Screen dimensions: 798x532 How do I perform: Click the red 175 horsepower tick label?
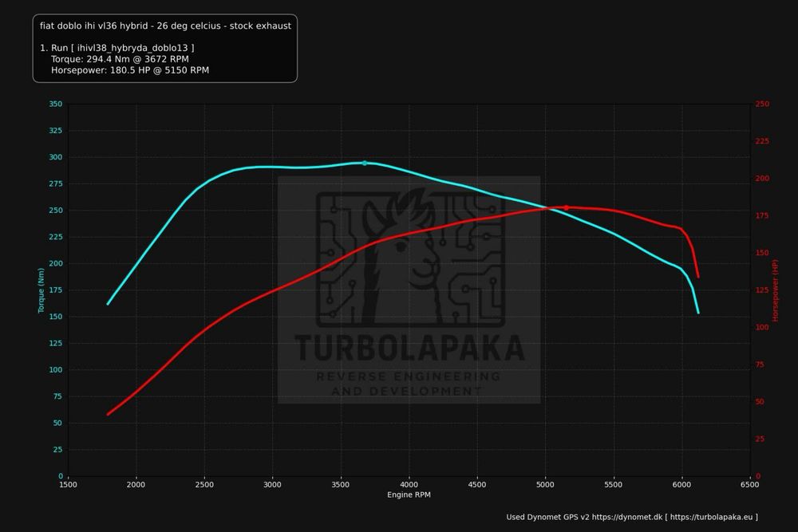[x=762, y=215]
